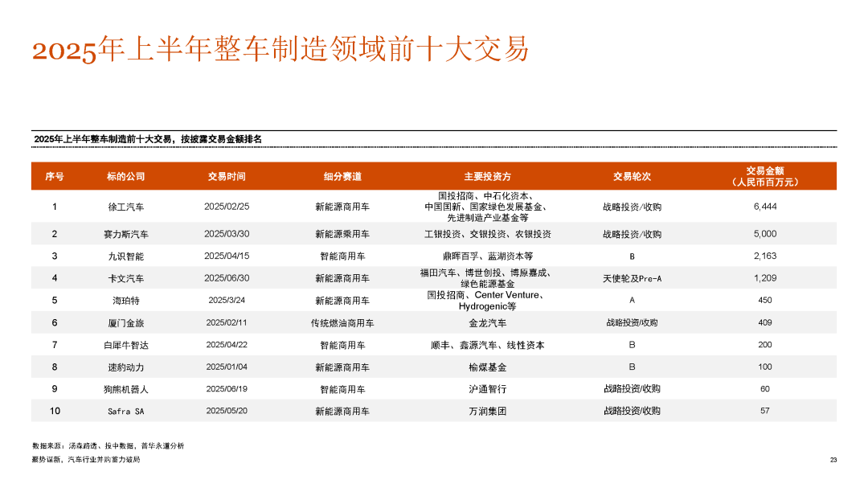
Task: Click the page number 23
Action: click(833, 460)
